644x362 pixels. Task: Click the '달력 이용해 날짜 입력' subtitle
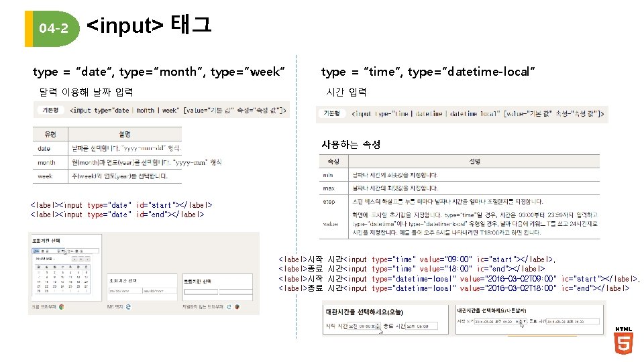[x=86, y=92]
